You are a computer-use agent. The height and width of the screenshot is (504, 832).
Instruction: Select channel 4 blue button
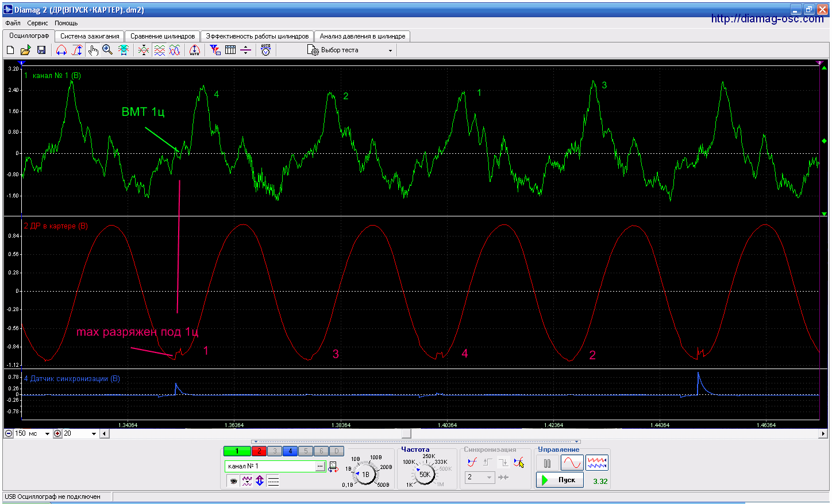click(290, 451)
